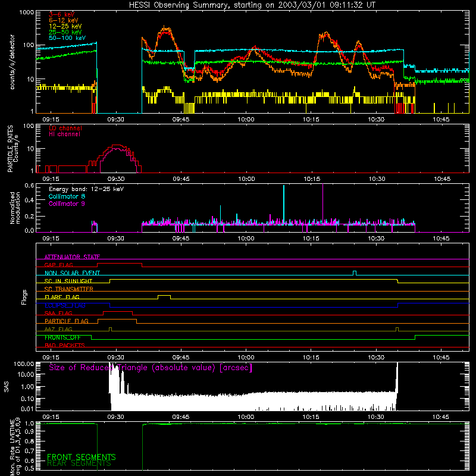Click the ATTENUATOR STATE flag label
476x476 pixels.
coord(72,257)
